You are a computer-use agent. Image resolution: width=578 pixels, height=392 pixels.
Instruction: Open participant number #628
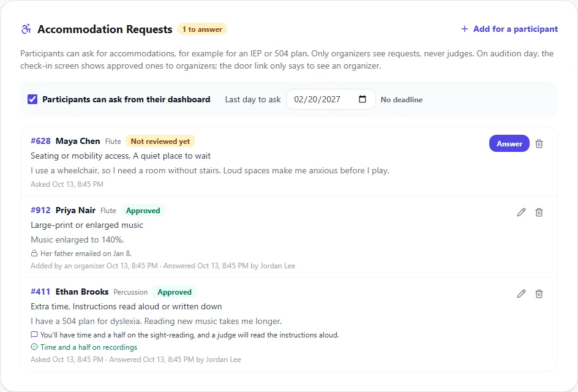(x=40, y=141)
